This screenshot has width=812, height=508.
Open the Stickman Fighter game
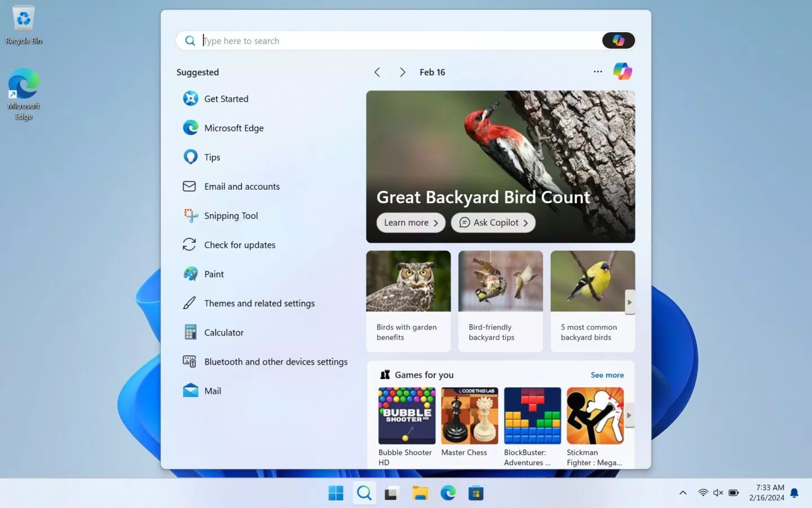coord(595,427)
